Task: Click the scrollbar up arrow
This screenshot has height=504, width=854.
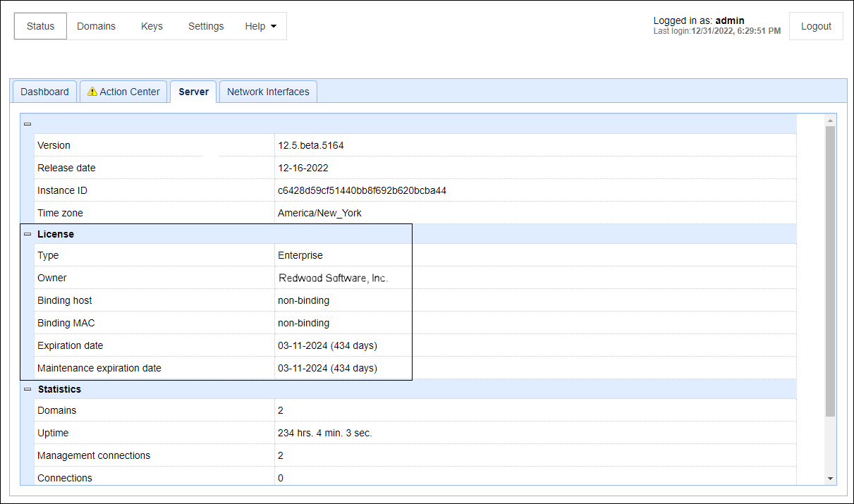Action: (830, 121)
